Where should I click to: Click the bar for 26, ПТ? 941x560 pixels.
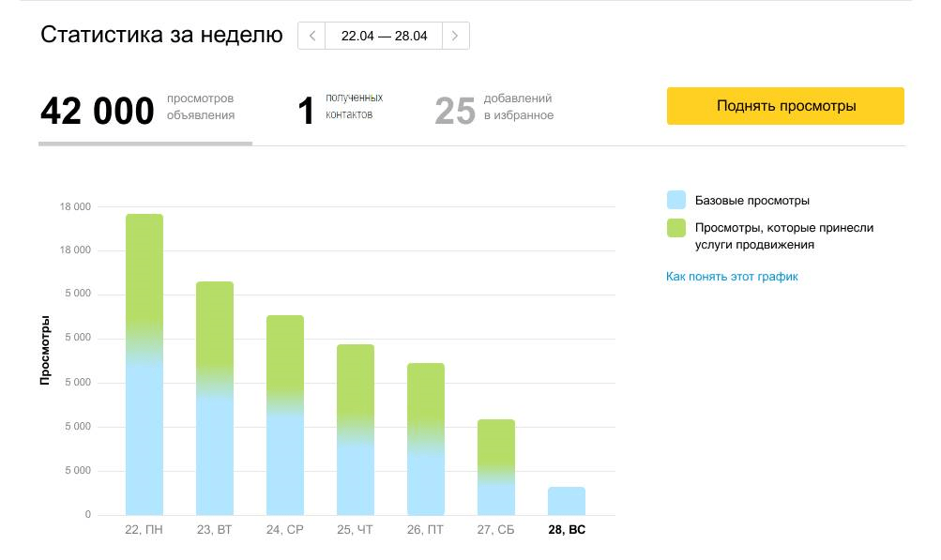coord(426,439)
